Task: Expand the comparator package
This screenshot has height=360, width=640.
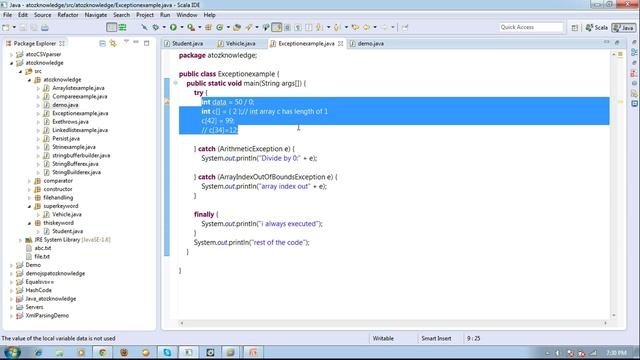Action: point(29,181)
